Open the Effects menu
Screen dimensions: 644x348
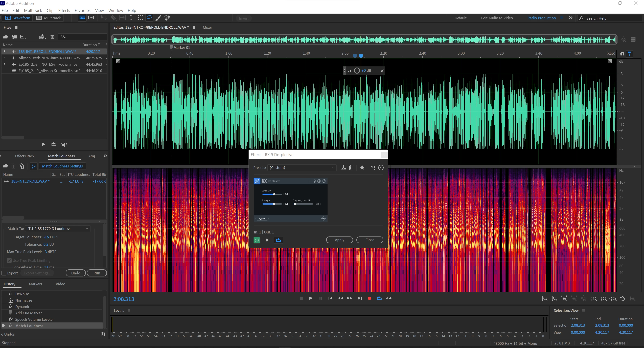click(64, 11)
